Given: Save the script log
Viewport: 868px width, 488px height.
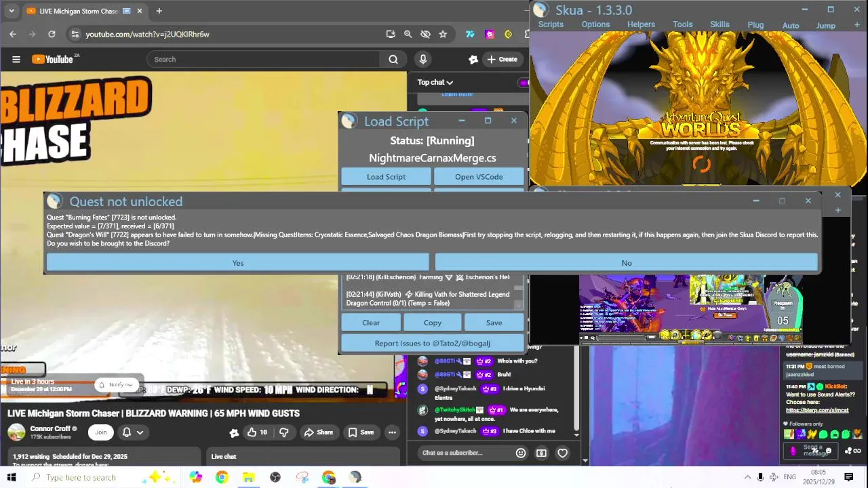Looking at the screenshot, I should (494, 323).
